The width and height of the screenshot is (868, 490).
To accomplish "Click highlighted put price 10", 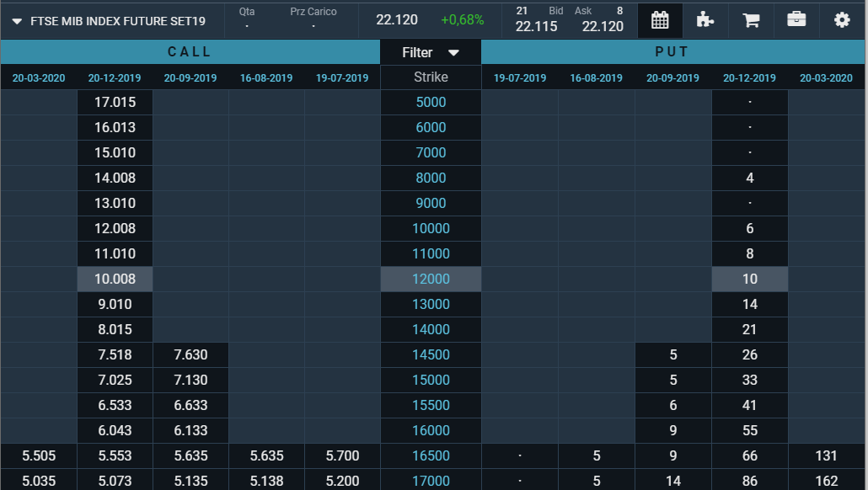I will [749, 280].
